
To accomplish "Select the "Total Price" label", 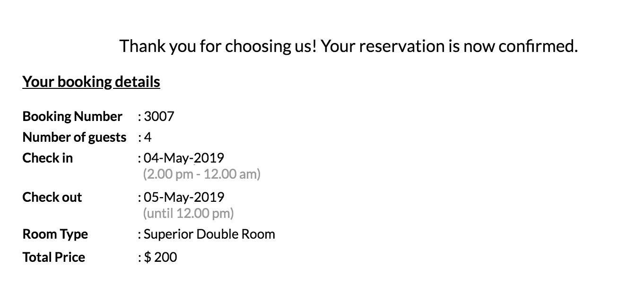I will pyautogui.click(x=54, y=258).
